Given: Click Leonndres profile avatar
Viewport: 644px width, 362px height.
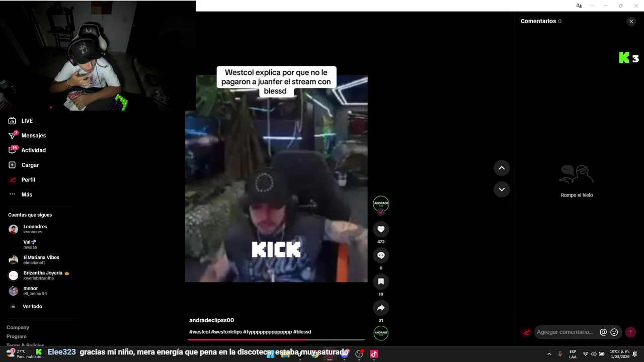Looking at the screenshot, I should pos(14,229).
